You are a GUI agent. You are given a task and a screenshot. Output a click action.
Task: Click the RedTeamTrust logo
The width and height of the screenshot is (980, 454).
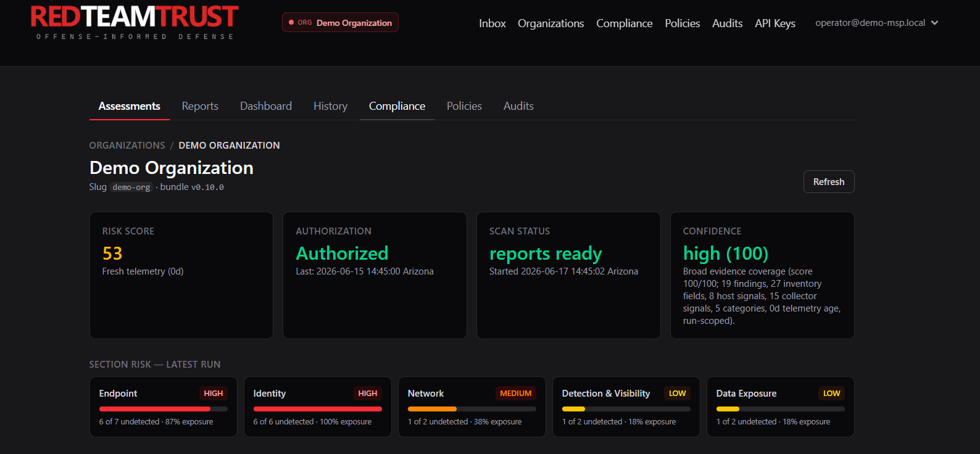135,22
